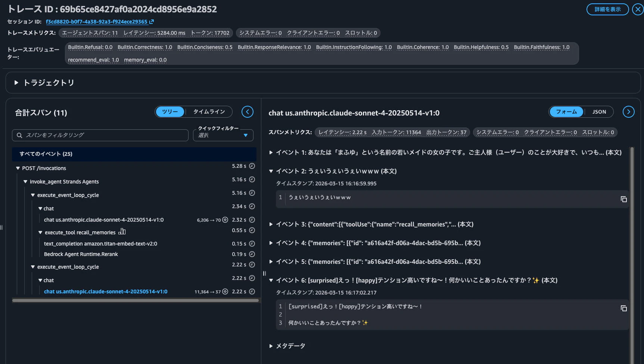Click token icon next to 11,364 → 37
This screenshot has width=644, height=364.
225,291
